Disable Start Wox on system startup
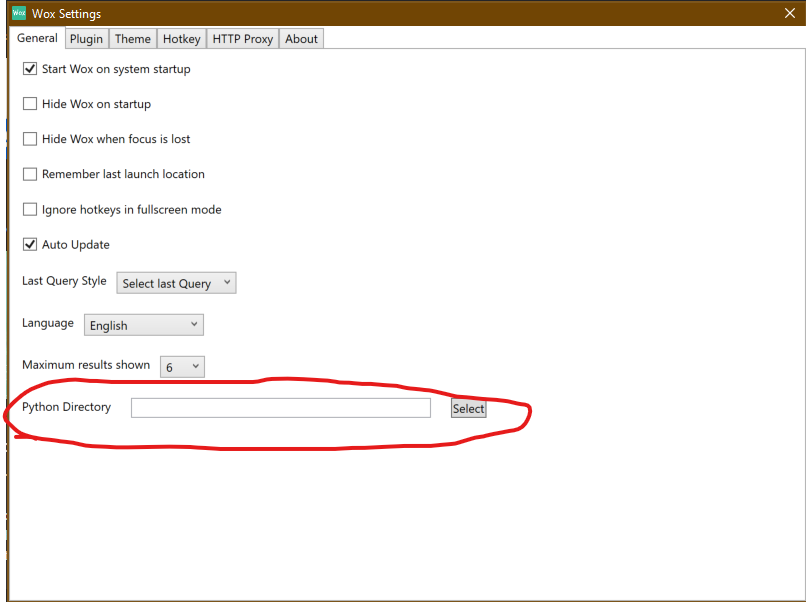 (x=30, y=69)
